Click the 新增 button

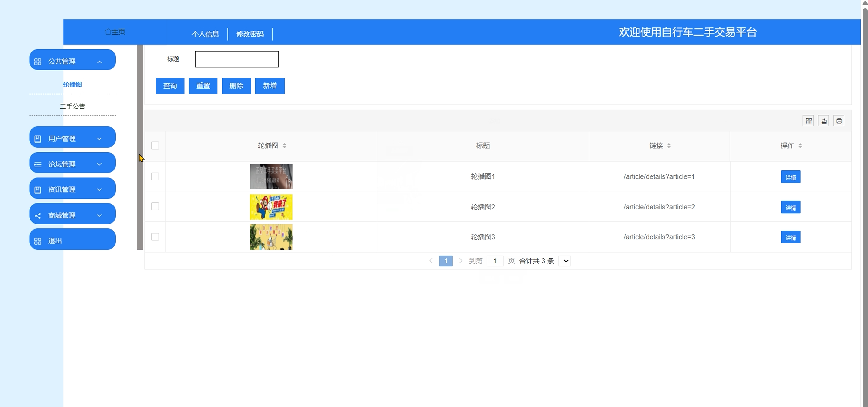pos(270,86)
